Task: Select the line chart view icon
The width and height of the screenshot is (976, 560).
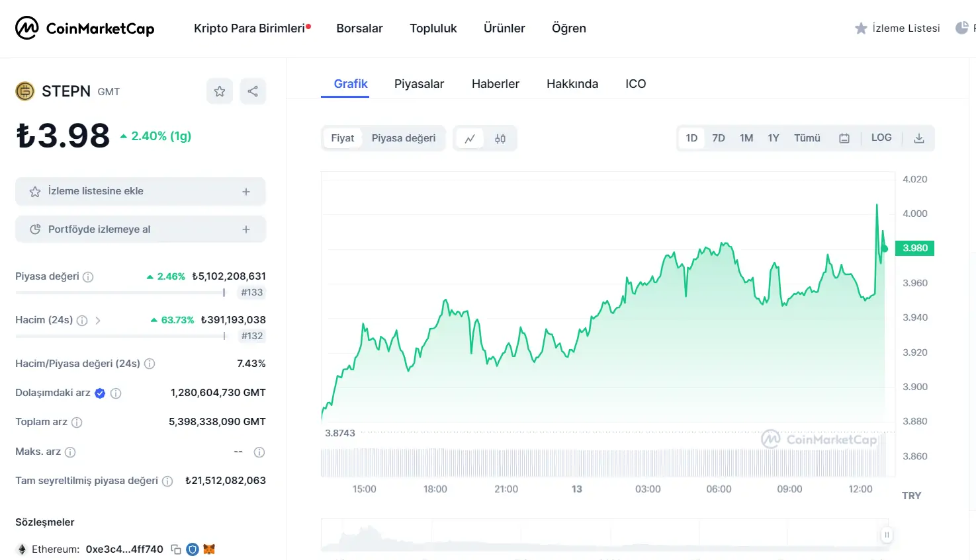Action: pyautogui.click(x=470, y=138)
